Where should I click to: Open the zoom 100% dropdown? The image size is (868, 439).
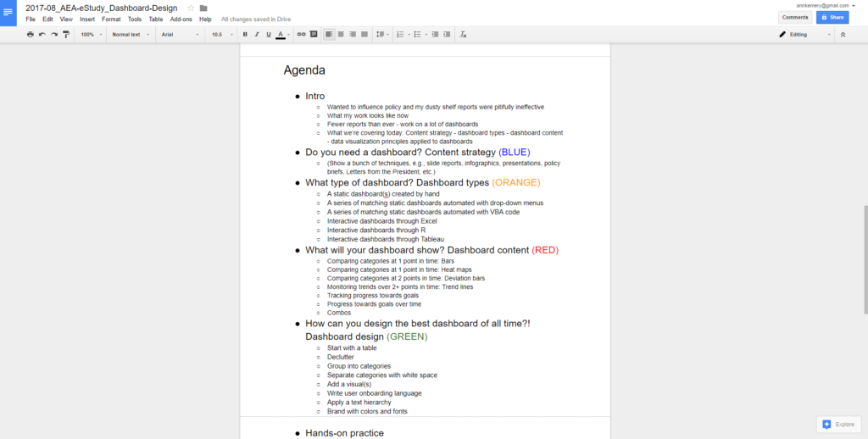click(91, 35)
